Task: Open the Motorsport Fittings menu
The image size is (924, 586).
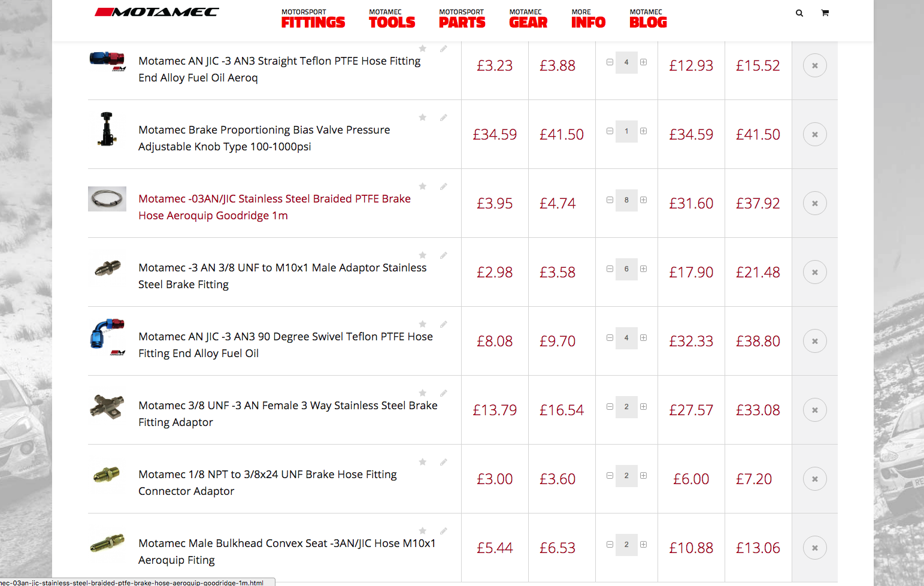Action: [313, 19]
